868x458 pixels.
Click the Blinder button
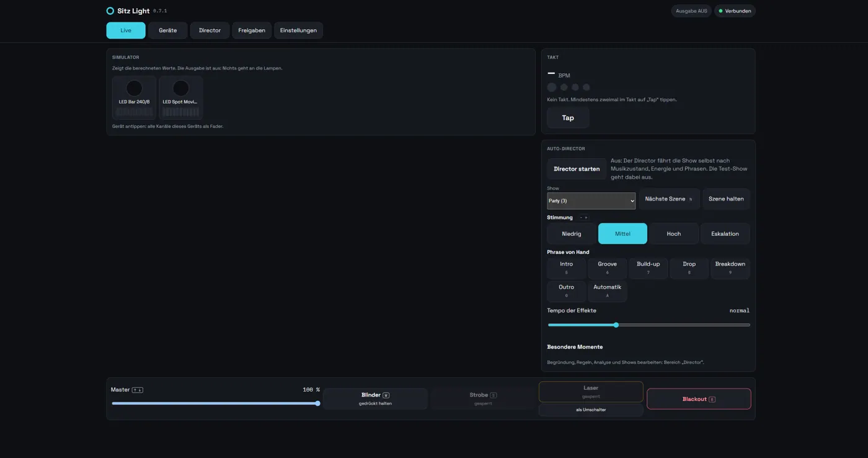click(375, 399)
